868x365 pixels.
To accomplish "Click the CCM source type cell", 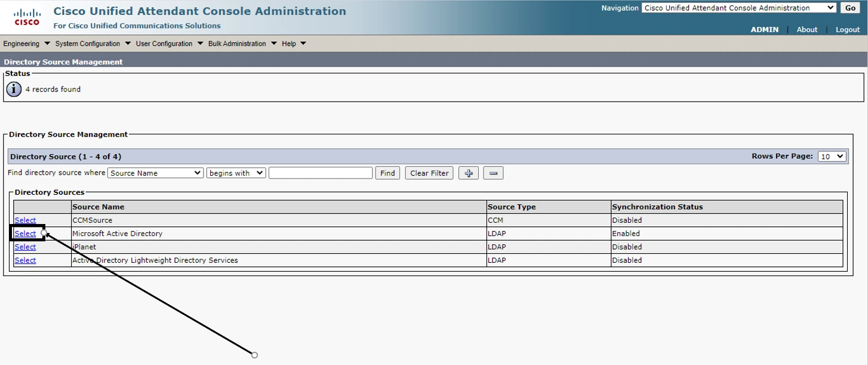I will 549,220.
